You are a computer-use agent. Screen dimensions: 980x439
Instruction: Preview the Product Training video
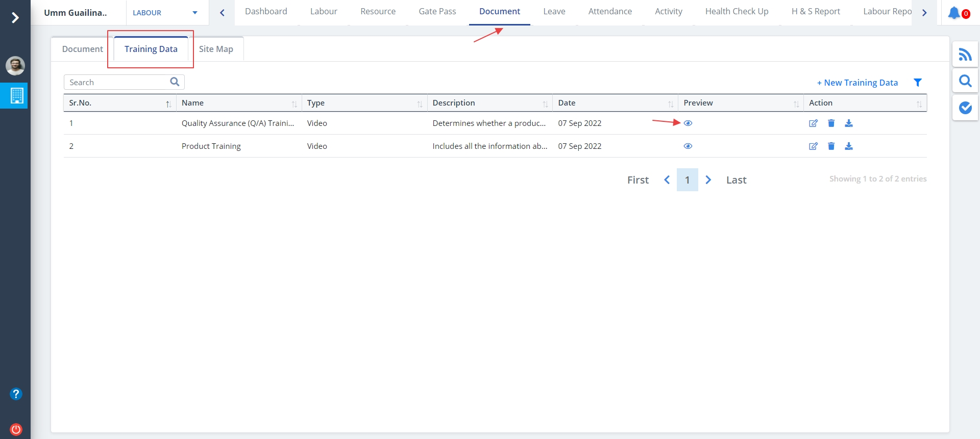click(688, 146)
